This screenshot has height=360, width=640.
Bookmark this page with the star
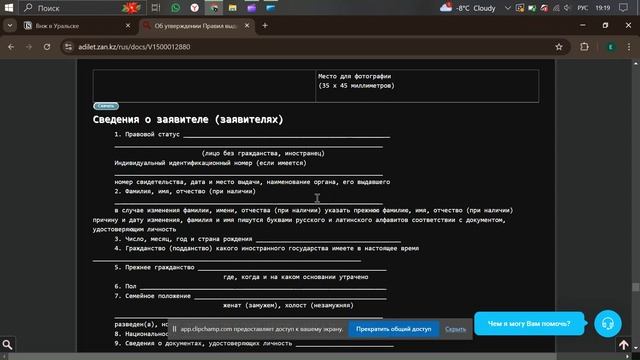[559, 47]
